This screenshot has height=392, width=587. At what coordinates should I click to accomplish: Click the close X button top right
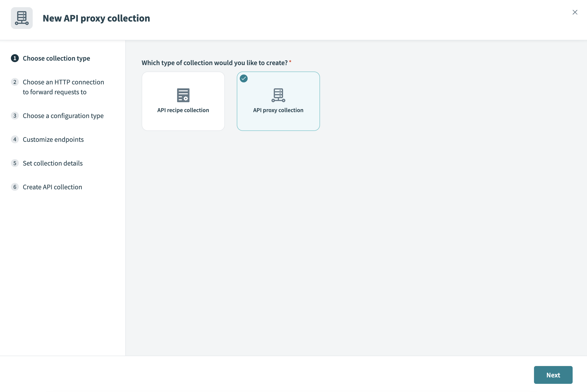575,12
